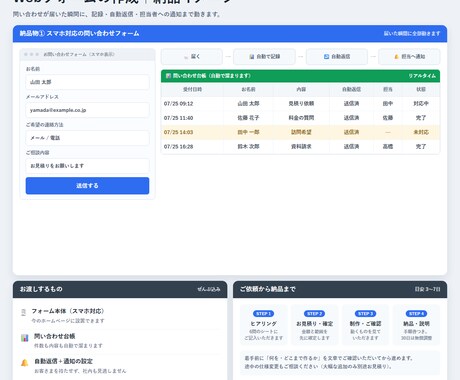The width and height of the screenshot is (460, 380).
Task: Select the 07/25 09:12 table row date
Action: point(178,104)
